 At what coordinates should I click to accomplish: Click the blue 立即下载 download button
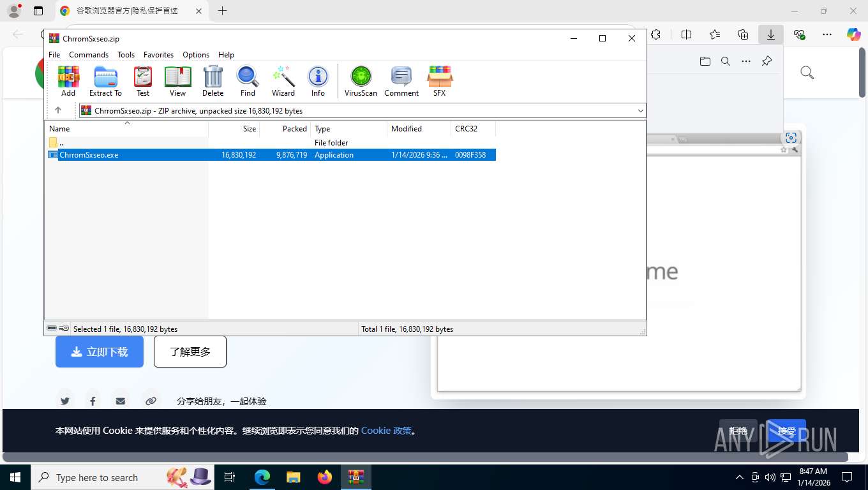[x=100, y=352]
